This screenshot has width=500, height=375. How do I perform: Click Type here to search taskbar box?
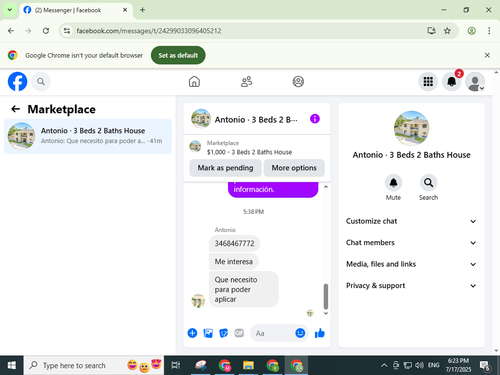pyautogui.click(x=94, y=365)
